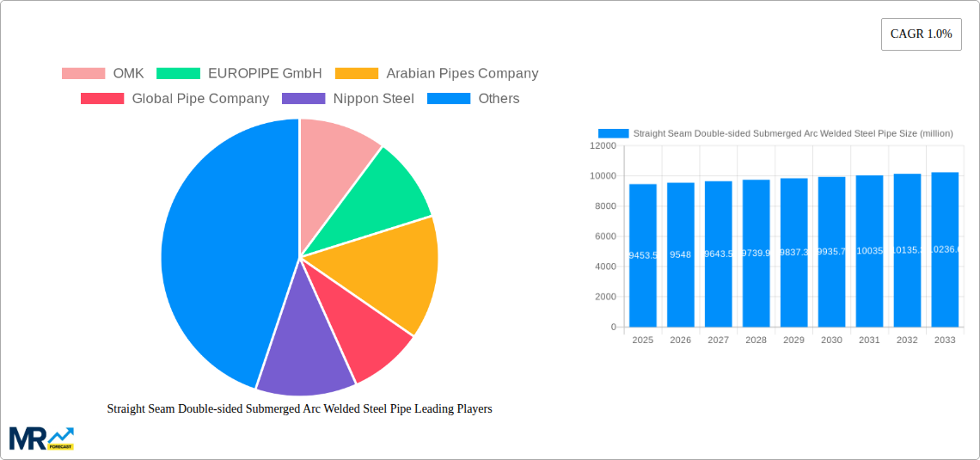980x460 pixels.
Task: Toggle the bar chart series legend swatch
Action: point(613,133)
